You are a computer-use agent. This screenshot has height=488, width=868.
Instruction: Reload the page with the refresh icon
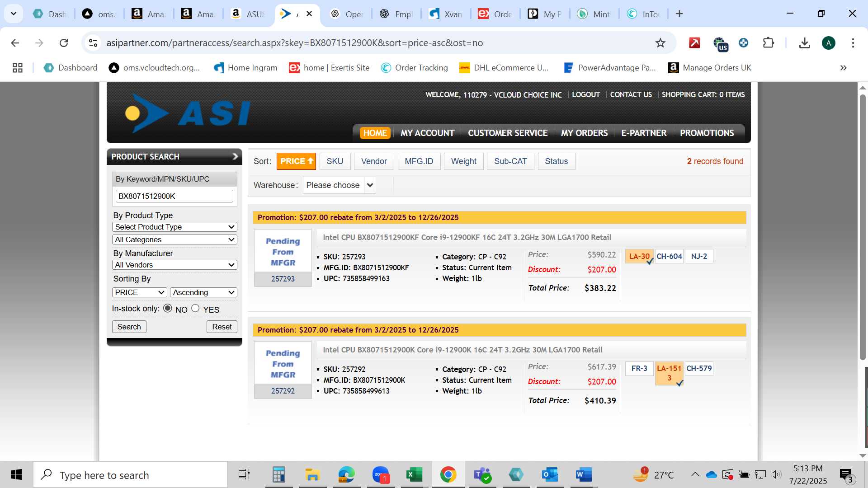[x=64, y=43]
